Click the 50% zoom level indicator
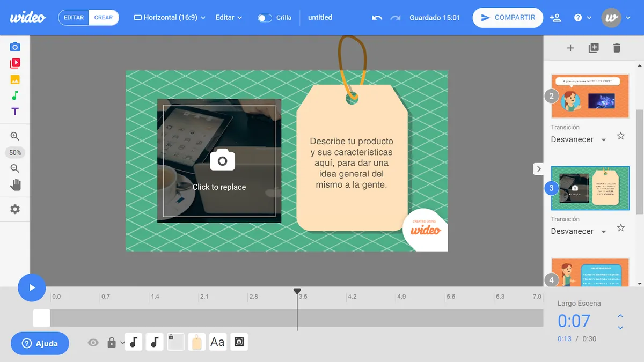Screen dimensions: 644x362 (x=15, y=153)
